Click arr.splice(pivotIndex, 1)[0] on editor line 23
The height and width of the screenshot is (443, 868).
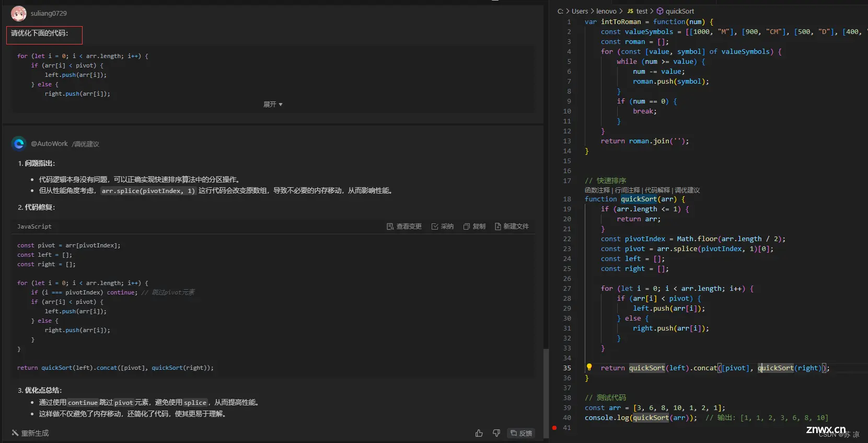pyautogui.click(x=713, y=249)
